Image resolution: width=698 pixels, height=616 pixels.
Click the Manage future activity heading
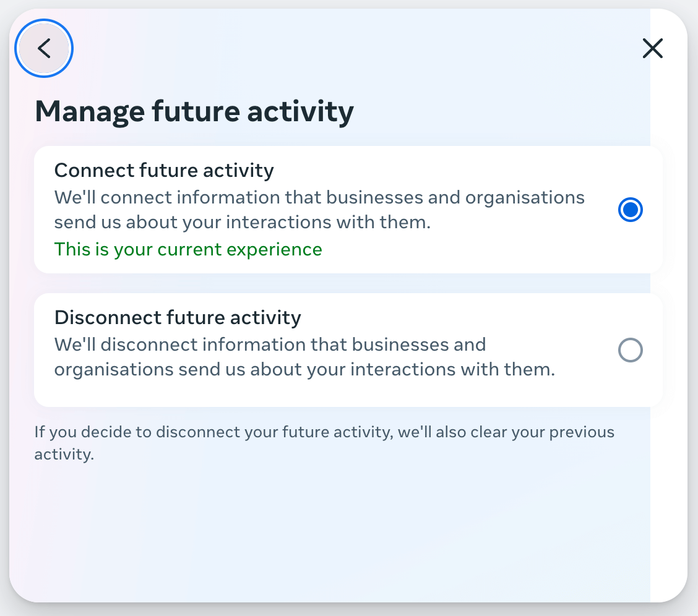point(195,111)
